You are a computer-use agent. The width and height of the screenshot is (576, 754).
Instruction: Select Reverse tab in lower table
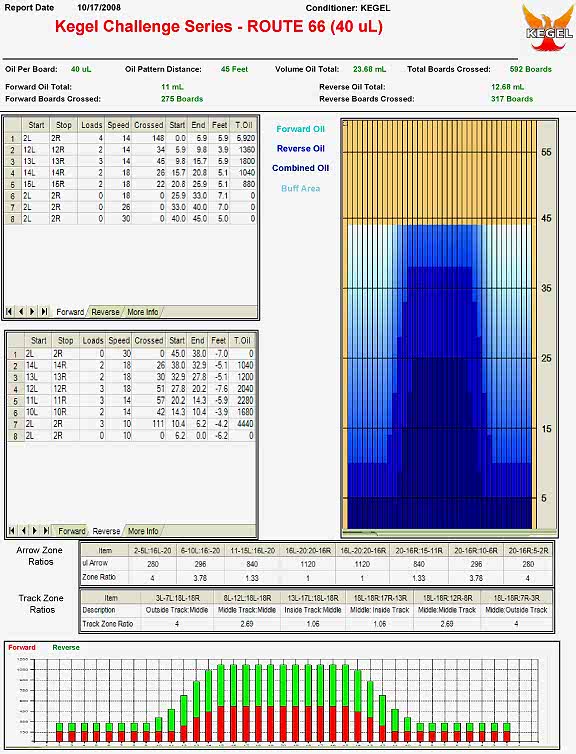[106, 531]
